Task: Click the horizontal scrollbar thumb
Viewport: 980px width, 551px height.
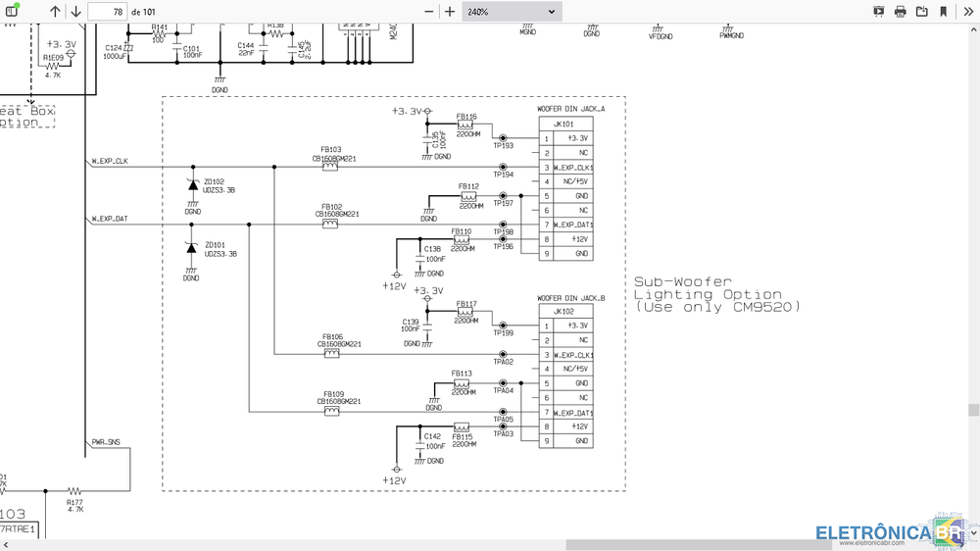Action: point(699,545)
